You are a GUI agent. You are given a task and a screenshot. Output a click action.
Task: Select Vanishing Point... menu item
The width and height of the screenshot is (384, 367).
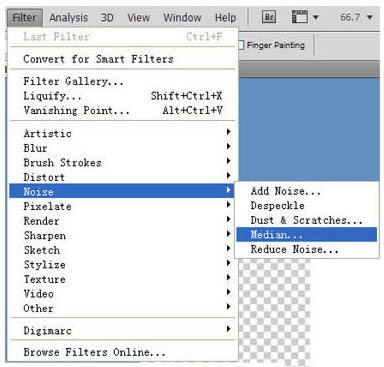[x=123, y=110]
